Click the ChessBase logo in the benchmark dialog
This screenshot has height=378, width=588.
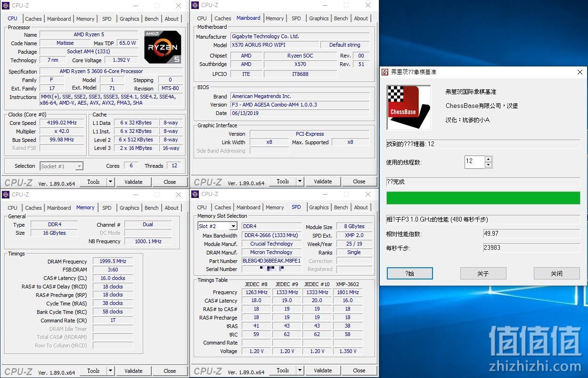pos(408,107)
